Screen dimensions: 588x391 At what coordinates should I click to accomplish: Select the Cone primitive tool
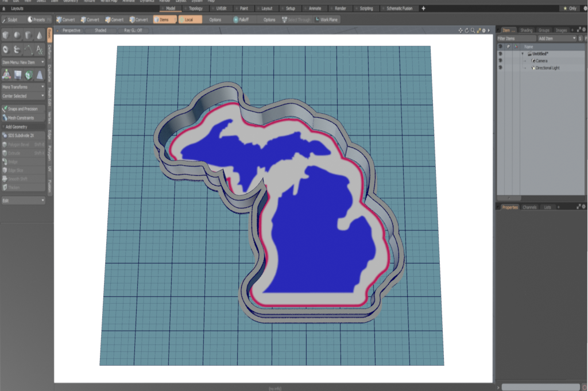pyautogui.click(x=39, y=36)
